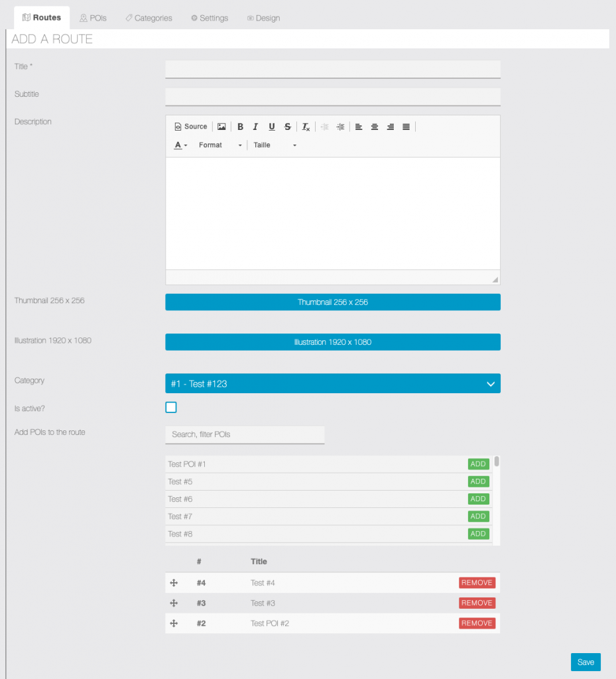Open the Taille size dropdown

point(275,145)
